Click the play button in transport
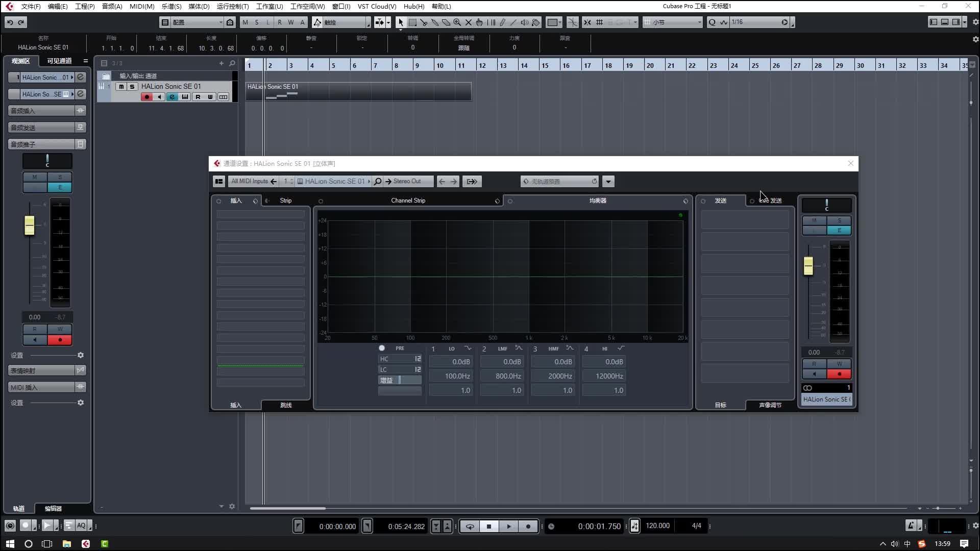The height and width of the screenshot is (551, 980). click(x=508, y=526)
